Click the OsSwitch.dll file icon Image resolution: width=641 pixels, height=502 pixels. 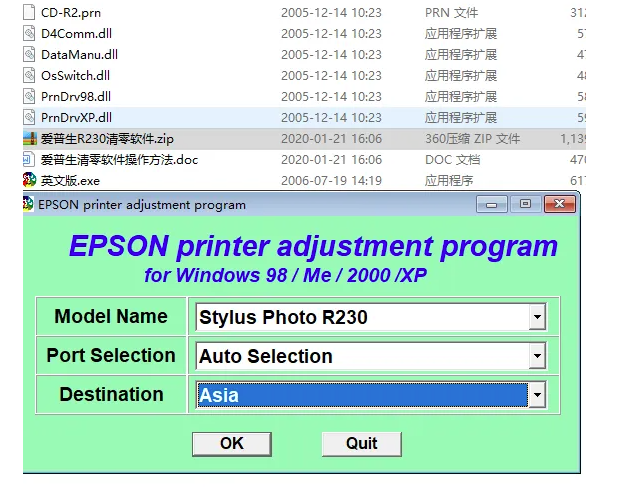(29, 75)
